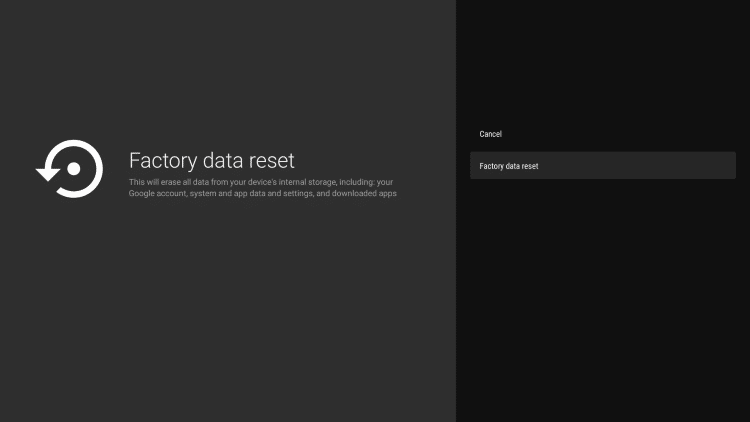Click the word Factory in the main title
750x422 pixels.
click(162, 160)
